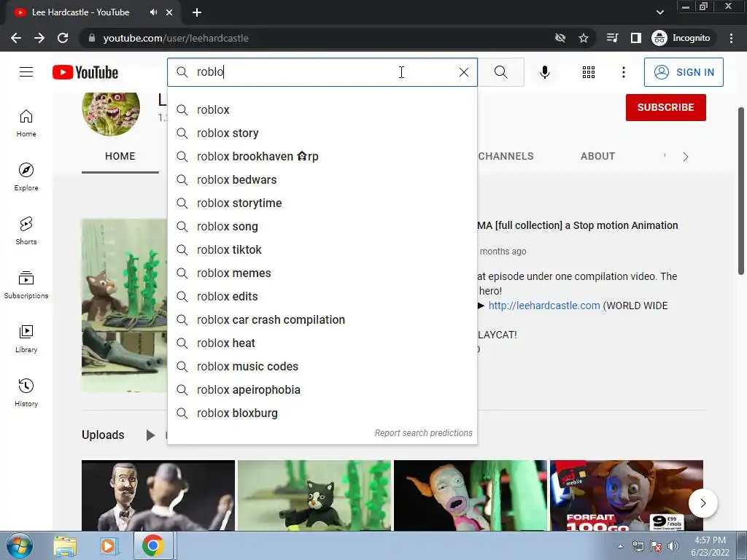747x560 pixels.
Task: Open third-party cookie blocked eye icon
Action: 560,38
